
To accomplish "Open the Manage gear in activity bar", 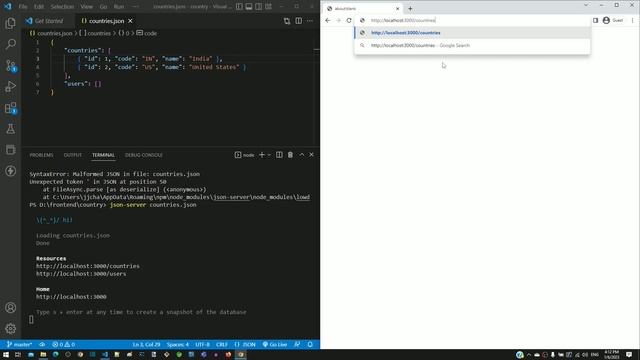I will coord(11,328).
